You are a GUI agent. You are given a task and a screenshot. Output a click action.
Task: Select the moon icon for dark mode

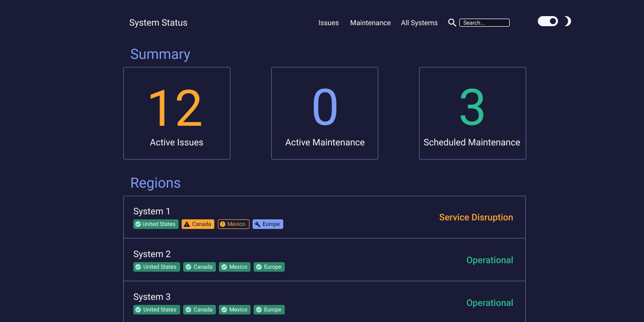[568, 21]
